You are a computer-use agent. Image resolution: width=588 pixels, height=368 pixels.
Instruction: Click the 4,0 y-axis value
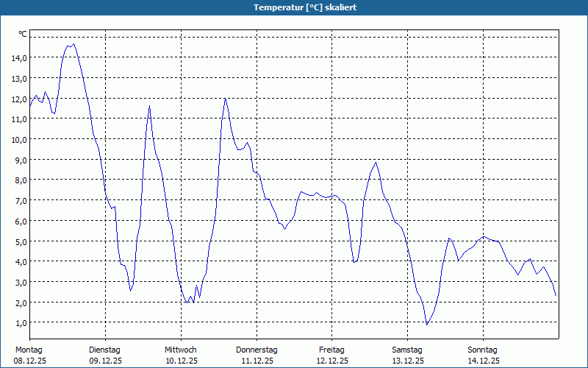point(21,262)
